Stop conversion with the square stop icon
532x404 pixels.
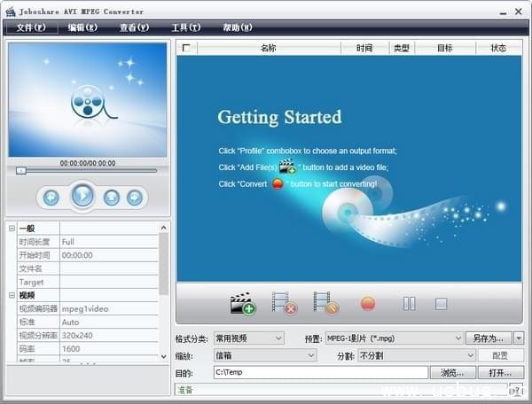click(x=441, y=304)
